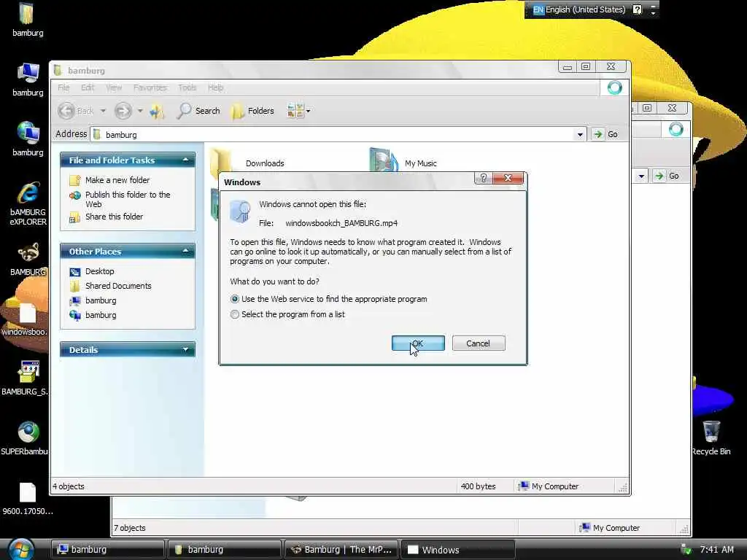This screenshot has width=747, height=560.
Task: Click the Forward navigation button
Action: point(123,111)
